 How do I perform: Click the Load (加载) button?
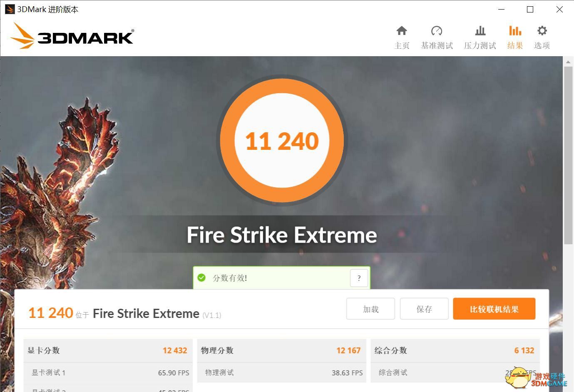[370, 309]
